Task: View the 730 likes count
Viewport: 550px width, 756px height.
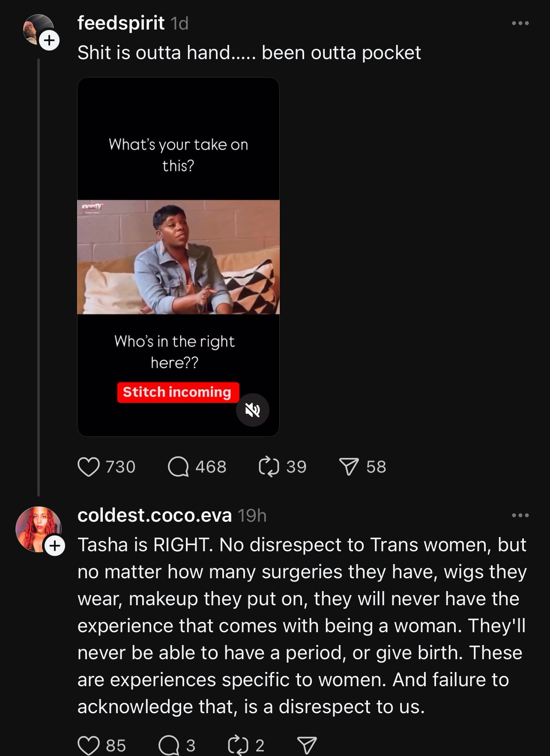Action: click(x=120, y=467)
